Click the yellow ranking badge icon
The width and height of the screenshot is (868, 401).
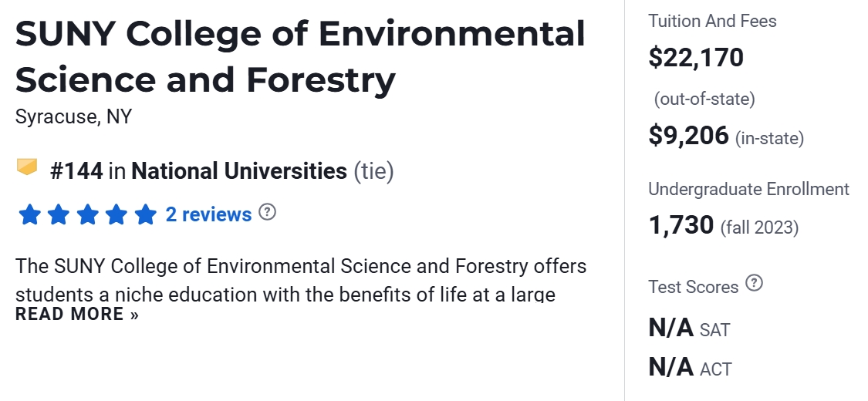(27, 167)
